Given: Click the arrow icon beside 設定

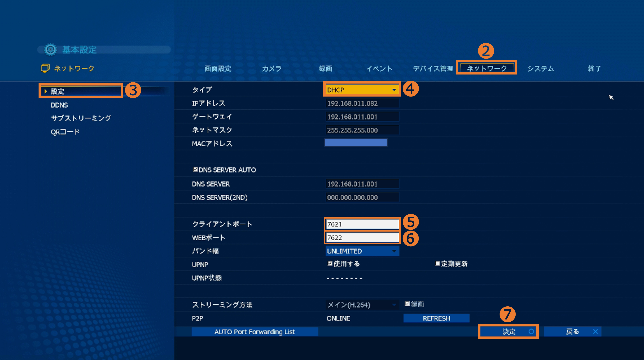Looking at the screenshot, I should 45,91.
